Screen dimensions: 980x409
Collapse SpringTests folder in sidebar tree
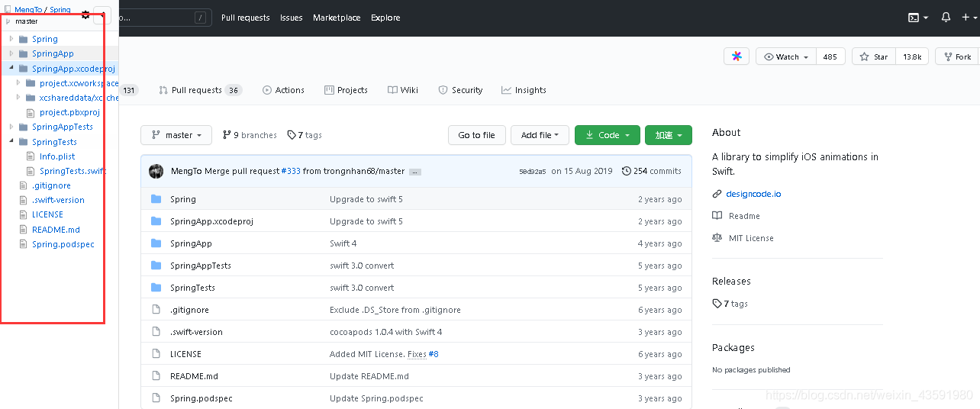[11, 141]
